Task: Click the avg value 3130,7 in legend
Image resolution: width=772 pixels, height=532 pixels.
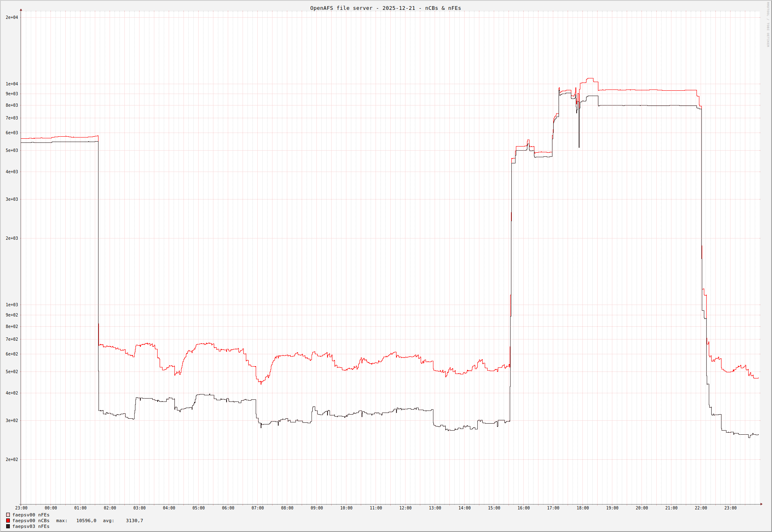Action: click(x=134, y=521)
